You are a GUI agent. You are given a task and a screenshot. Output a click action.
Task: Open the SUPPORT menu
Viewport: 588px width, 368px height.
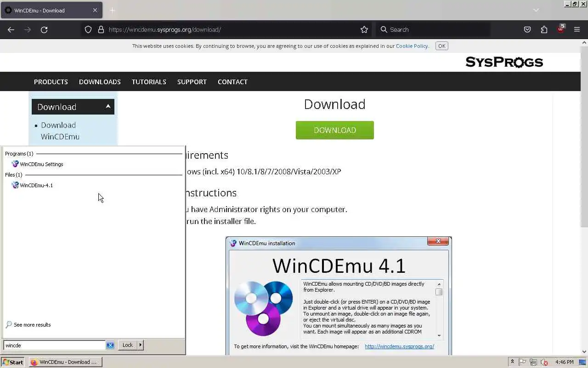(192, 82)
